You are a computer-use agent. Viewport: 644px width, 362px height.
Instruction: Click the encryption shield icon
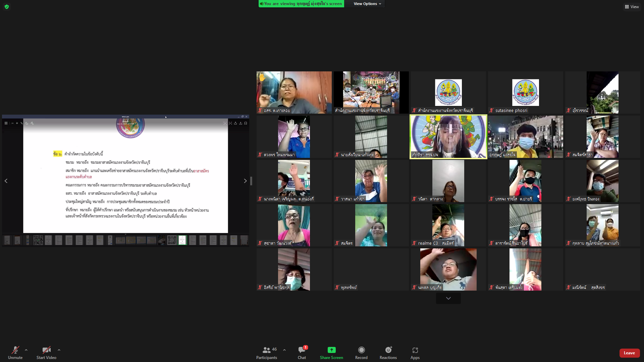pos(7,7)
